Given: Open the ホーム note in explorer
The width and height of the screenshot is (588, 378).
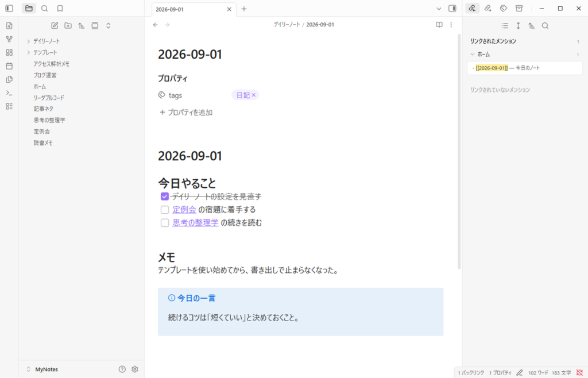Looking at the screenshot, I should click(x=40, y=87).
